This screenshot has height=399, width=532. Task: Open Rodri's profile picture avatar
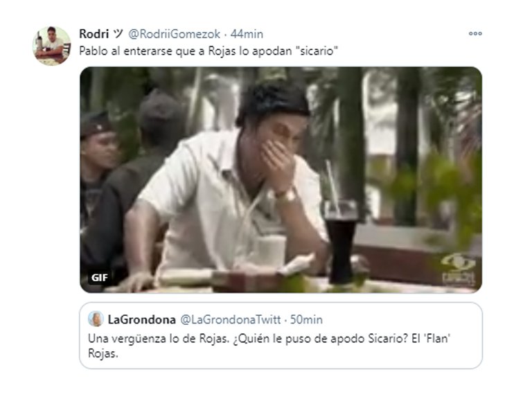(52, 46)
